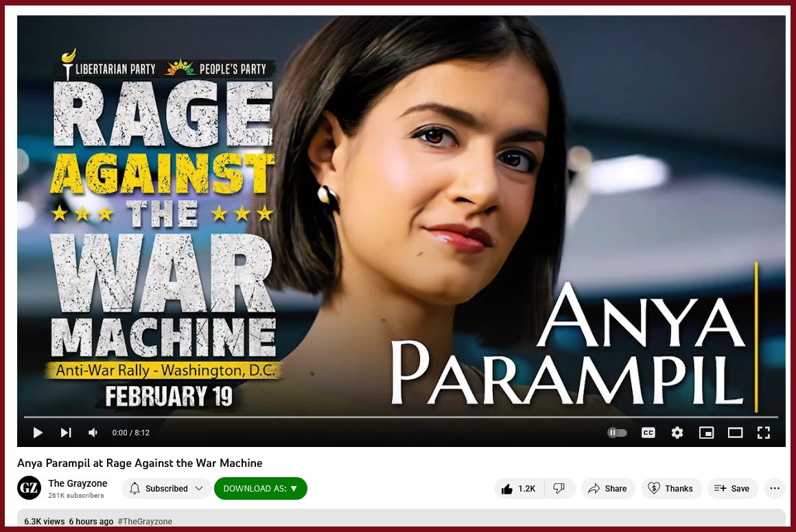Seek along the video progress bar
The image size is (796, 532).
(x=401, y=417)
